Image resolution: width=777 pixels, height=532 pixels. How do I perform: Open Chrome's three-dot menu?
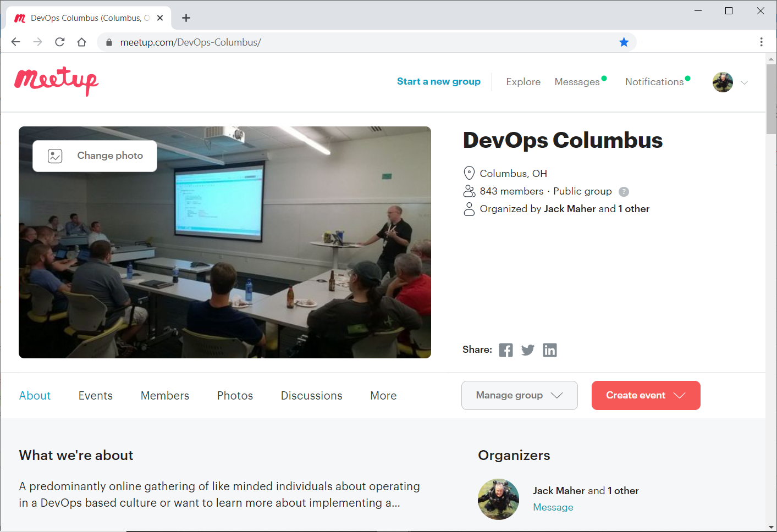761,42
